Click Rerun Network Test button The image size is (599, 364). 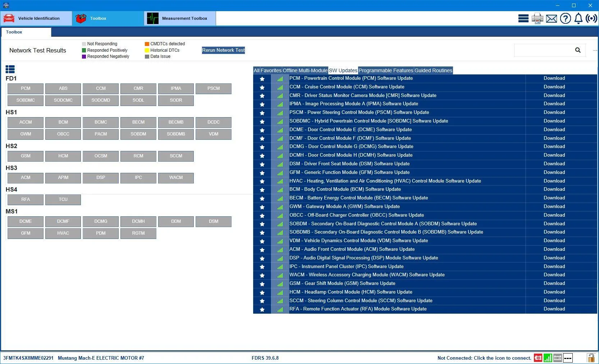pos(223,50)
